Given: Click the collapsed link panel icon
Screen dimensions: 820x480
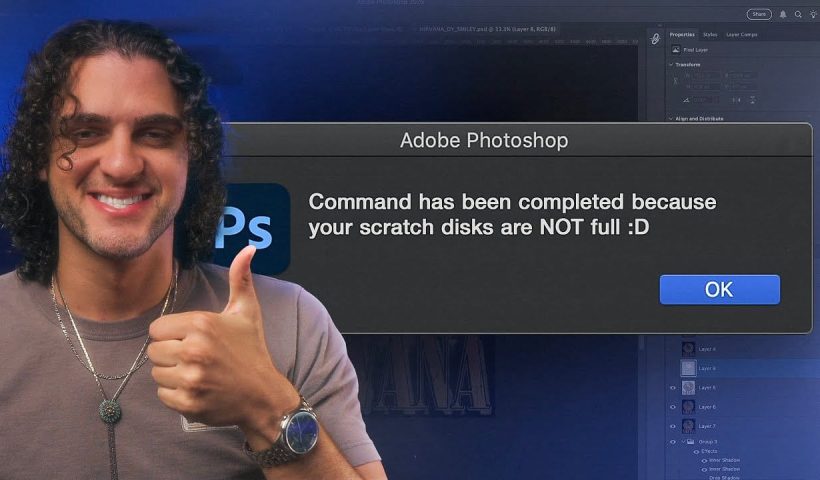Looking at the screenshot, I should tap(655, 39).
